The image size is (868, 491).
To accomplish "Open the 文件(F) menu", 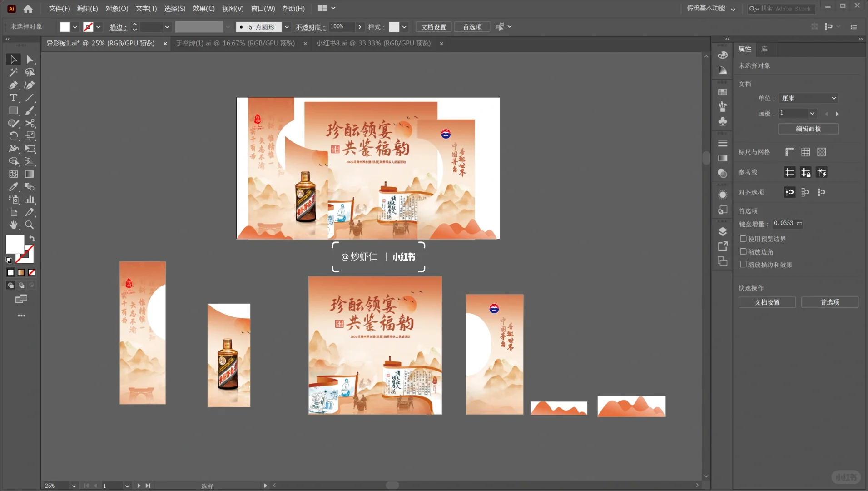I will (60, 9).
